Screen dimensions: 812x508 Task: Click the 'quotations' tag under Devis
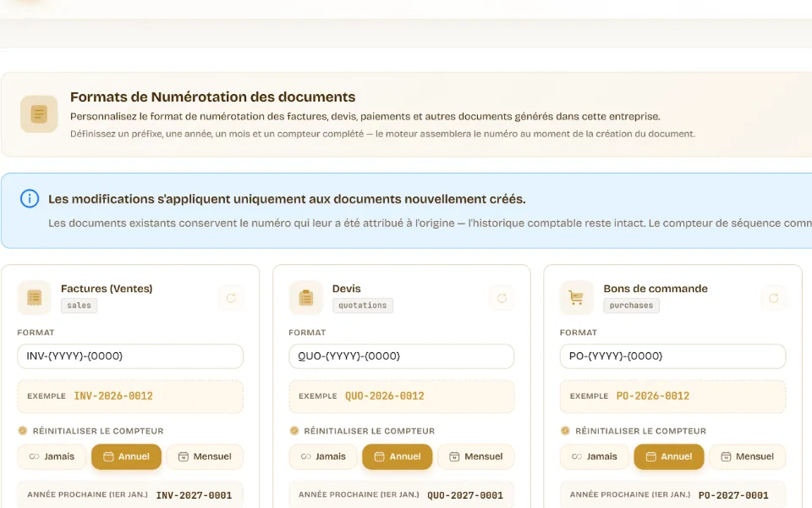coord(363,306)
